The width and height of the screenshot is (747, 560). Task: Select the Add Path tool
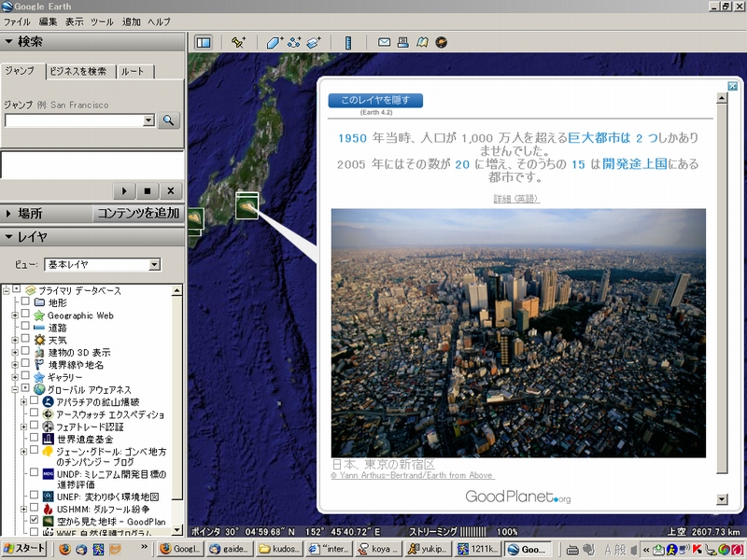(x=294, y=42)
